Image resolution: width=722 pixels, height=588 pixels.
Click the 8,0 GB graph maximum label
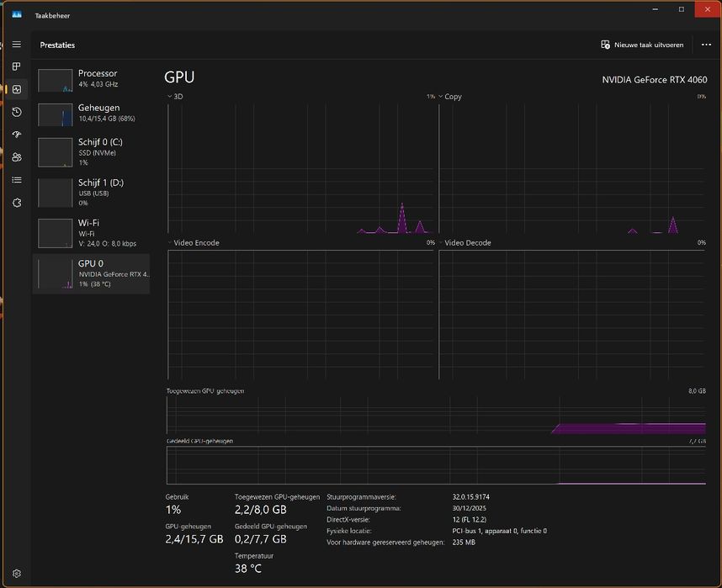[697, 391]
